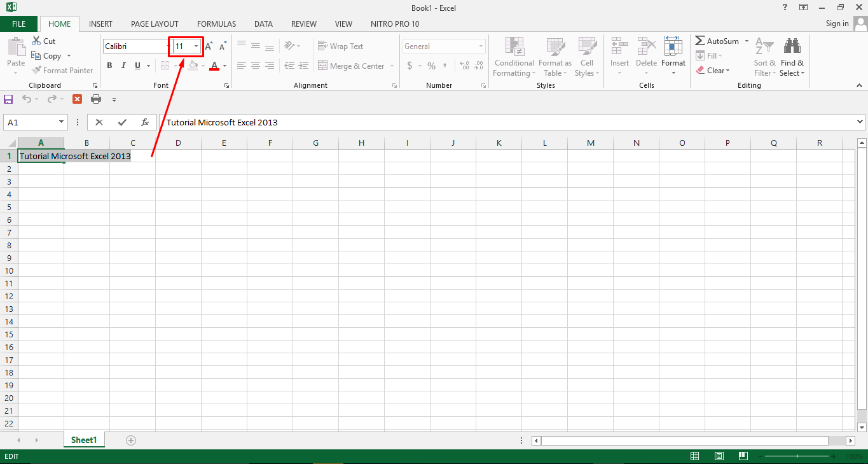This screenshot has height=464, width=868.
Task: Toggle Wrap Text
Action: [x=340, y=46]
